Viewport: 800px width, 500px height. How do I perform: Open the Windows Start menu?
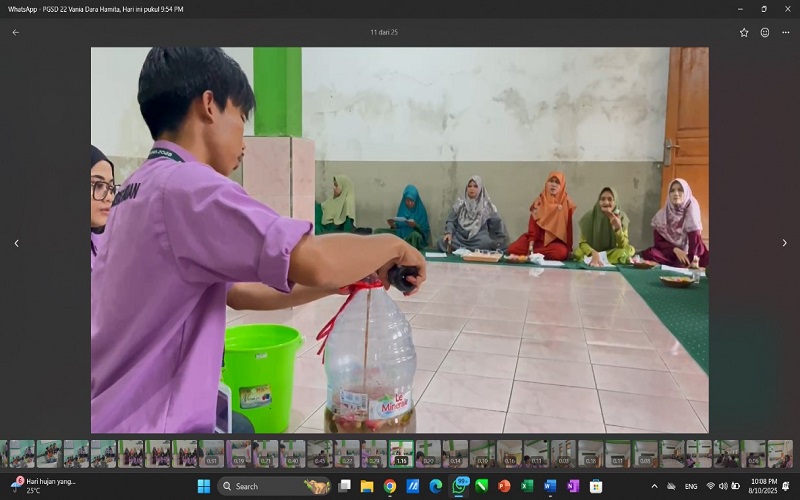coord(204,486)
